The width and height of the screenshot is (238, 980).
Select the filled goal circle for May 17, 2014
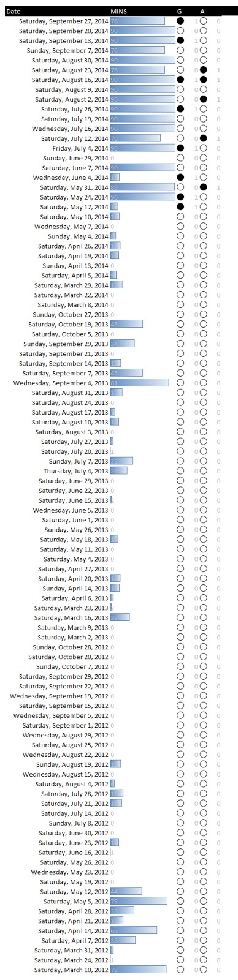[x=180, y=207]
